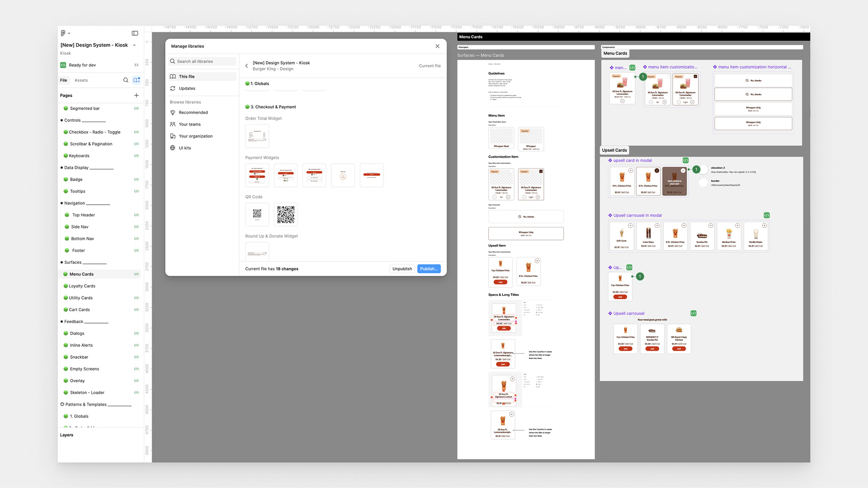Toggle the sidebar collapse panel icon
Screen dimensions: 868x488
tap(135, 33)
